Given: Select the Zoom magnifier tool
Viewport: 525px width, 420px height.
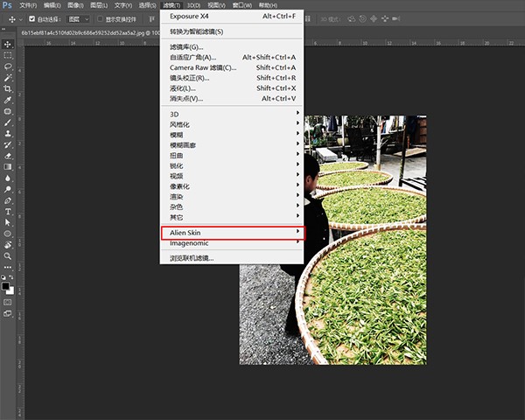Looking at the screenshot, I should click(8, 256).
